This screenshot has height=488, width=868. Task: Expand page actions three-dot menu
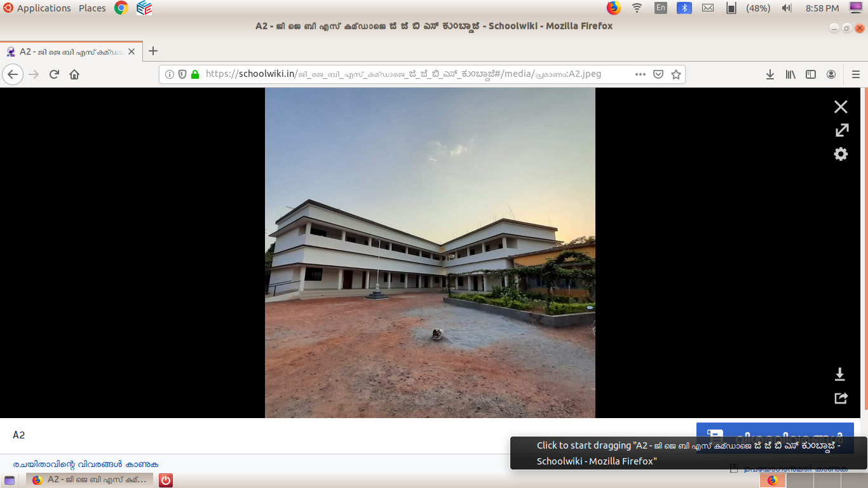(641, 74)
